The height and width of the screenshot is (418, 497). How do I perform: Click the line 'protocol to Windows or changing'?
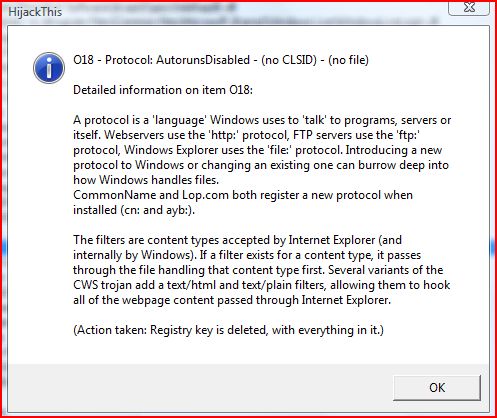(x=261, y=165)
